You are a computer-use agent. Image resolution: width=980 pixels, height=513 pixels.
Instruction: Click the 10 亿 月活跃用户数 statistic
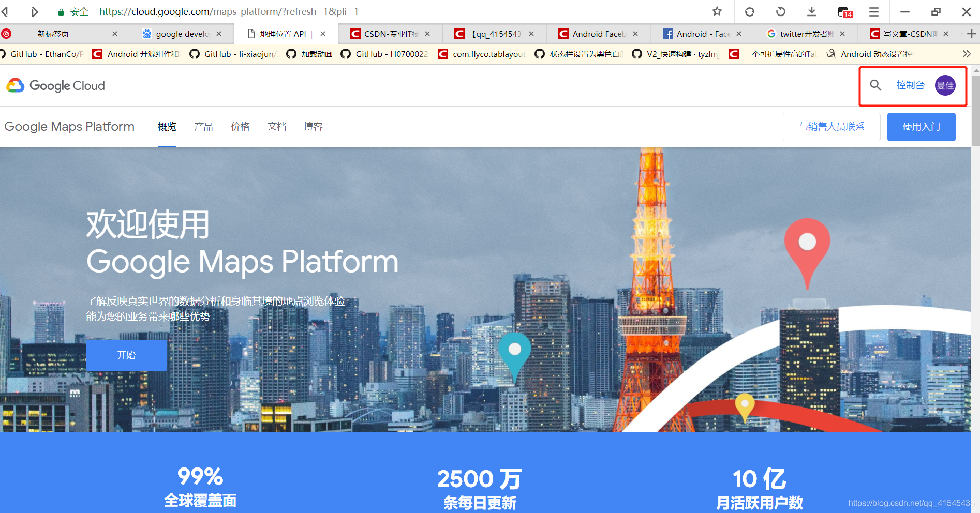760,489
